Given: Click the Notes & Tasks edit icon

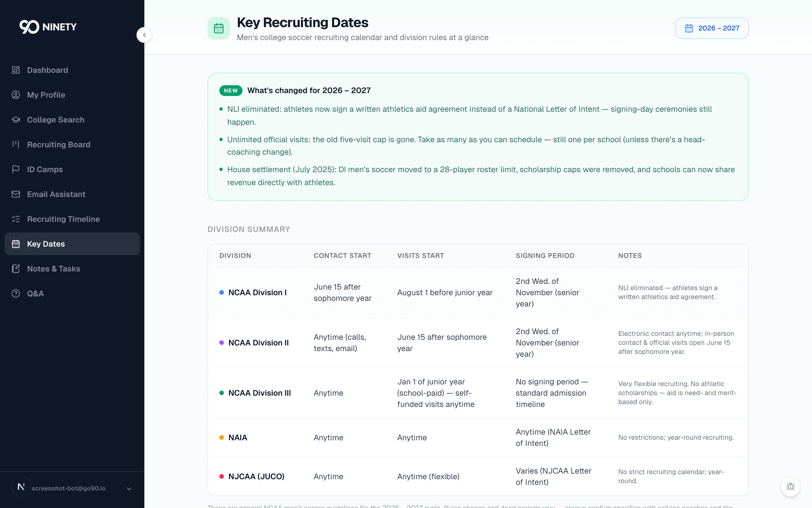Looking at the screenshot, I should point(16,269).
